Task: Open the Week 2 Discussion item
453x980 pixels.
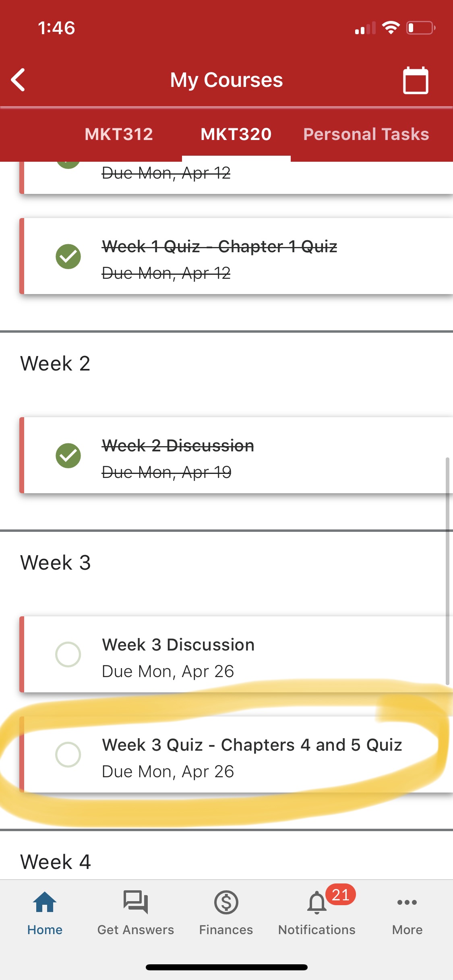Action: pyautogui.click(x=178, y=446)
